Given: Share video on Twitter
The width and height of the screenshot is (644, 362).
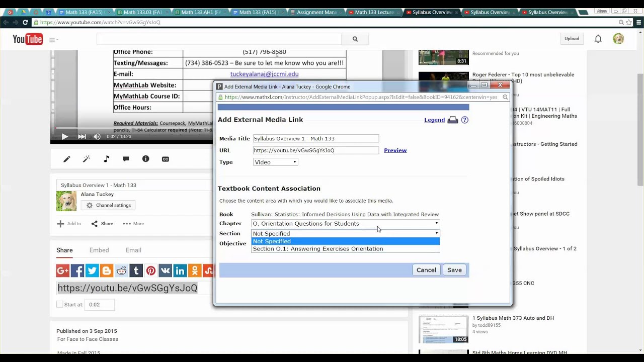Looking at the screenshot, I should pyautogui.click(x=92, y=270).
